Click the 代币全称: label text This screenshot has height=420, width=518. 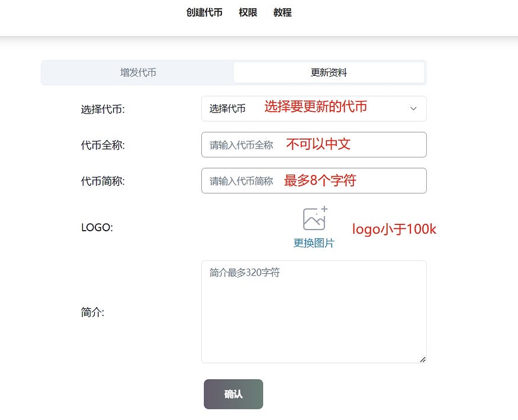[103, 145]
